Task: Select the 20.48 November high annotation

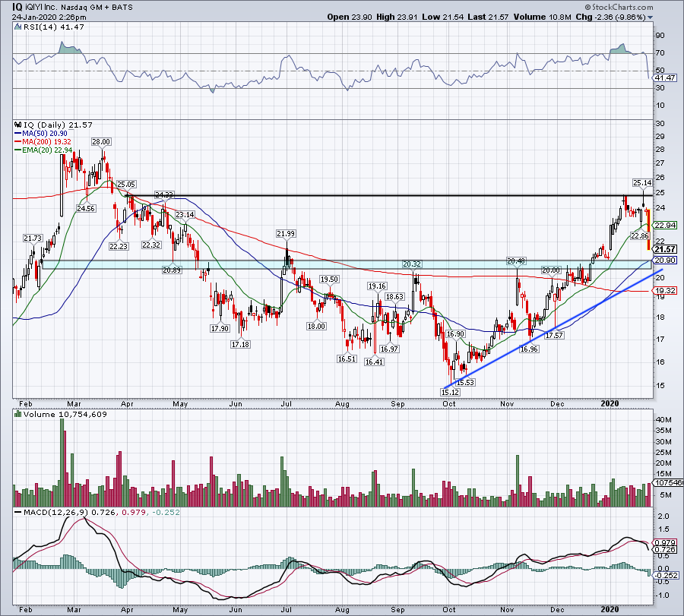Action: pyautogui.click(x=516, y=261)
